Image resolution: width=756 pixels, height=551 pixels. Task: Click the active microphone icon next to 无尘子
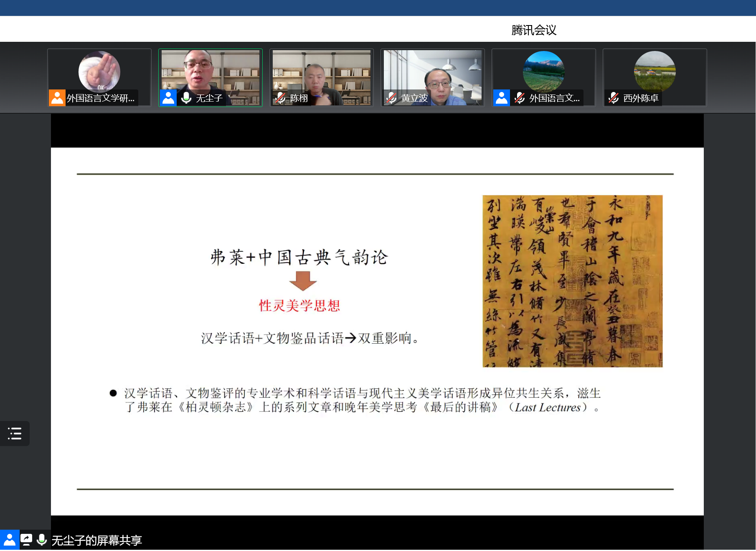pos(186,98)
